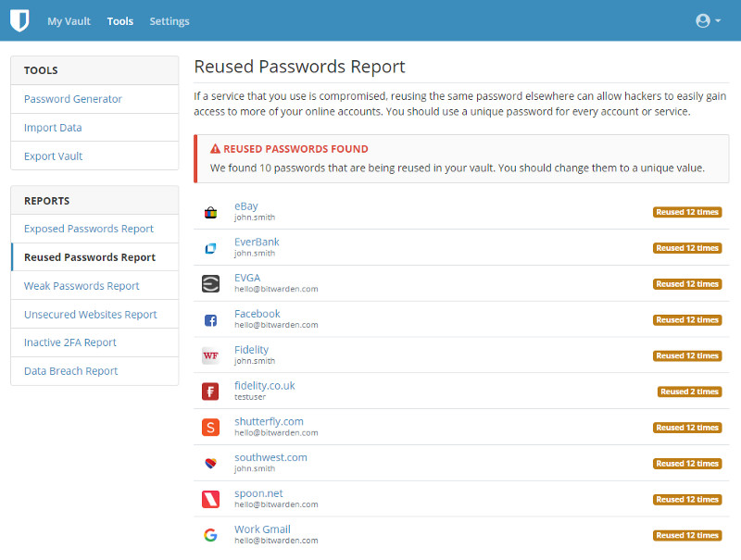The height and width of the screenshot is (560, 741).
Task: Go to My Vault in navigation
Action: [69, 21]
